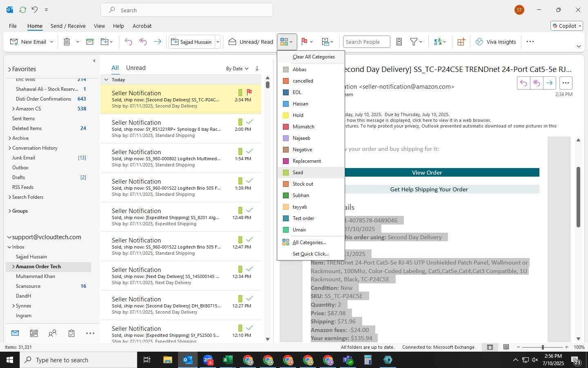This screenshot has width=588, height=368.
Task: Toggle complete checkmark on 2:00 PM email
Action: pos(249,122)
